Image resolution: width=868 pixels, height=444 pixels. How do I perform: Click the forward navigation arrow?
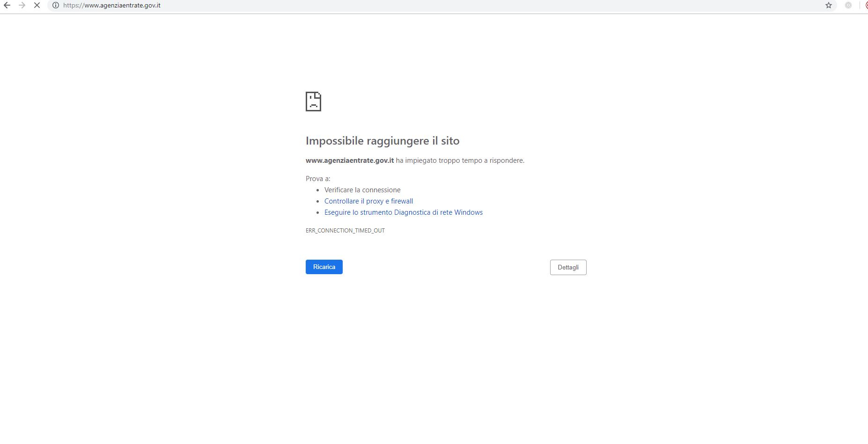click(x=22, y=6)
